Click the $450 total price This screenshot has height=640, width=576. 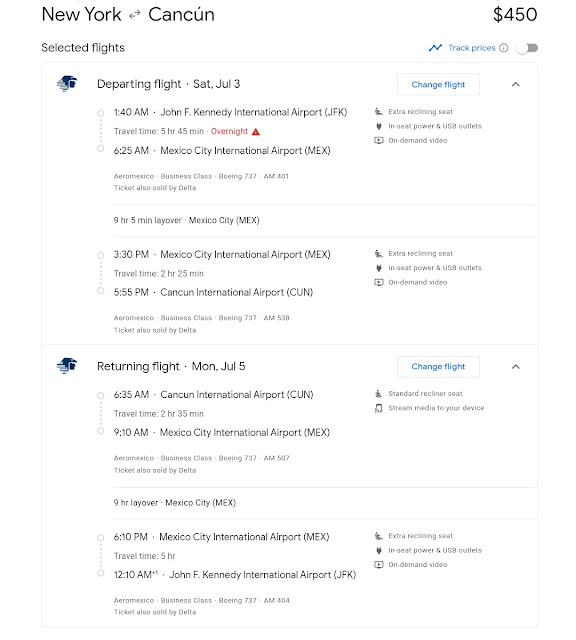pos(515,15)
